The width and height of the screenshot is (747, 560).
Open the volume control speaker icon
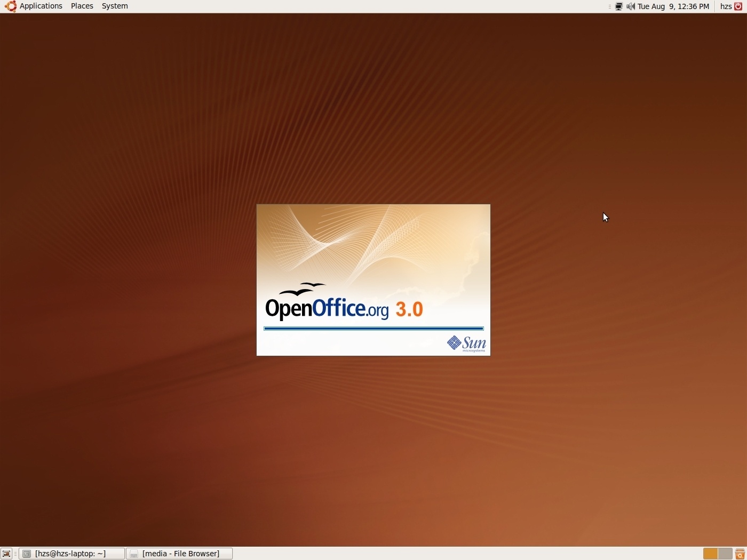pyautogui.click(x=631, y=6)
